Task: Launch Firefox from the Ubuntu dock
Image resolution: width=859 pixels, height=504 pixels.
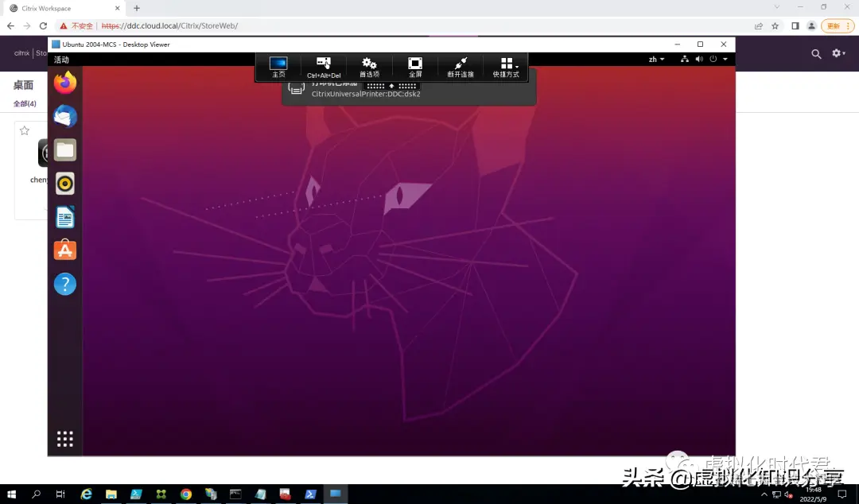Action: (65, 83)
